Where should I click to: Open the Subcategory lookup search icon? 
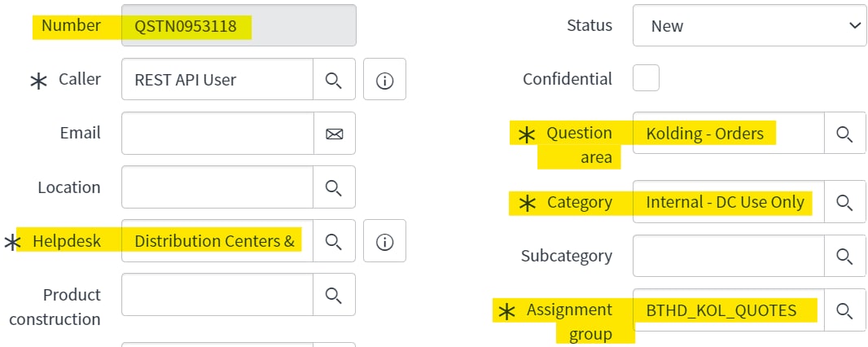tap(844, 256)
